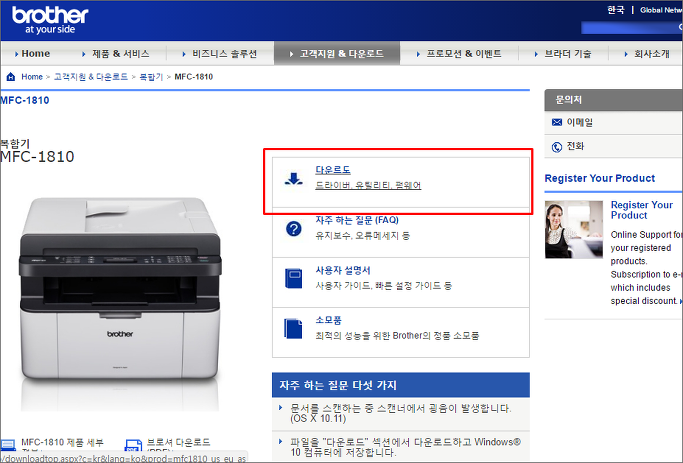Open 자주 하는 질문 (FAQ) link
683x463 pixels.
pyautogui.click(x=357, y=220)
